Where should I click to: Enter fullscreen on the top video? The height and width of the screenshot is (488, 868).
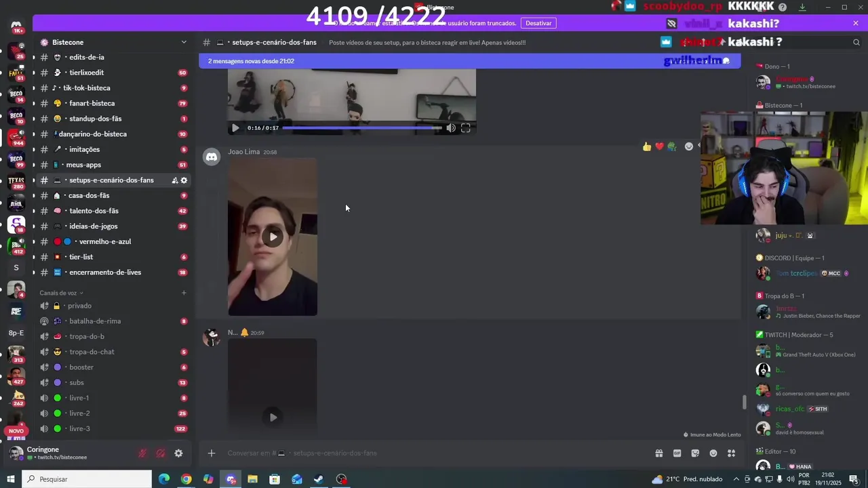pyautogui.click(x=466, y=127)
